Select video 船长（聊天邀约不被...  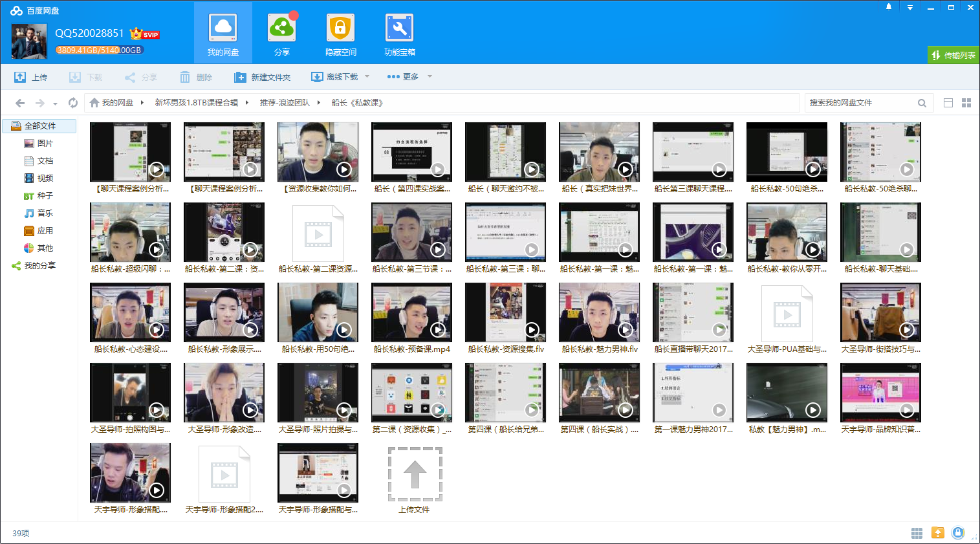point(505,158)
